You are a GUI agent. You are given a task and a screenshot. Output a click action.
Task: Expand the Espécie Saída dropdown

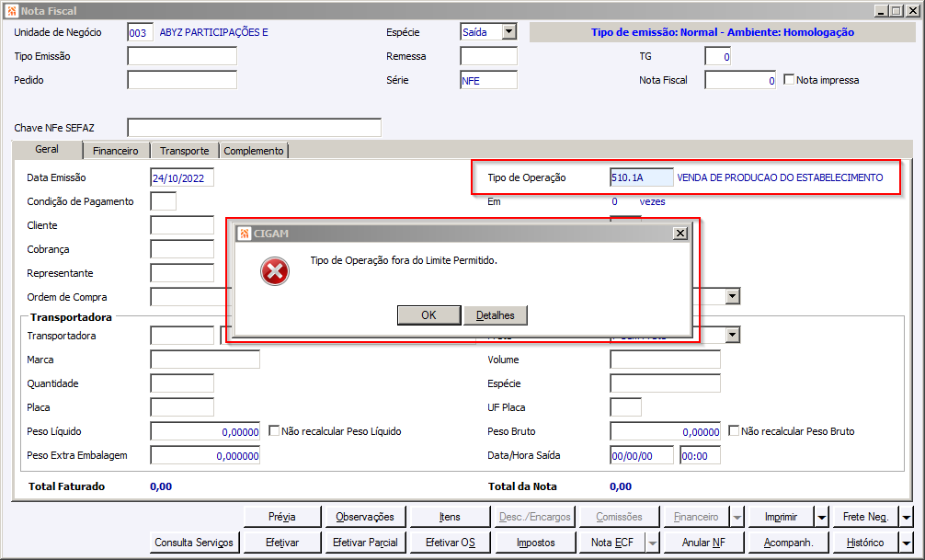(x=509, y=32)
